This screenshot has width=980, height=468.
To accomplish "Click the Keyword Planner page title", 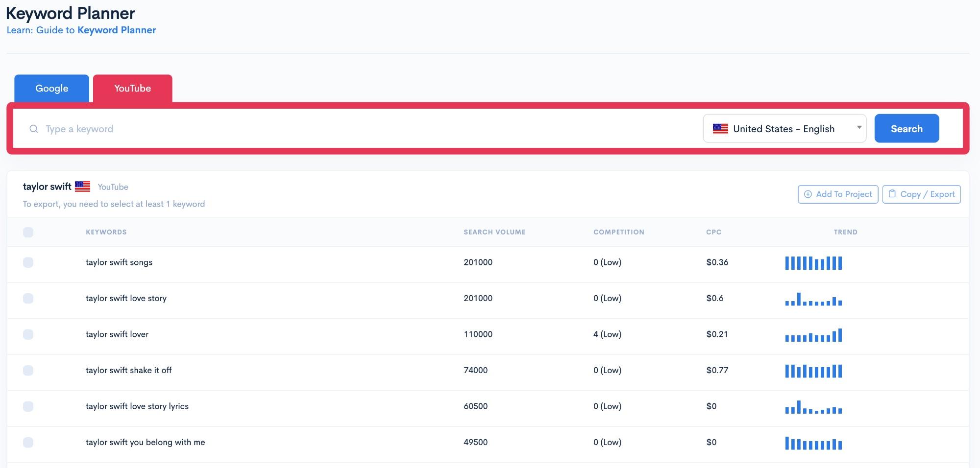I will (71, 13).
